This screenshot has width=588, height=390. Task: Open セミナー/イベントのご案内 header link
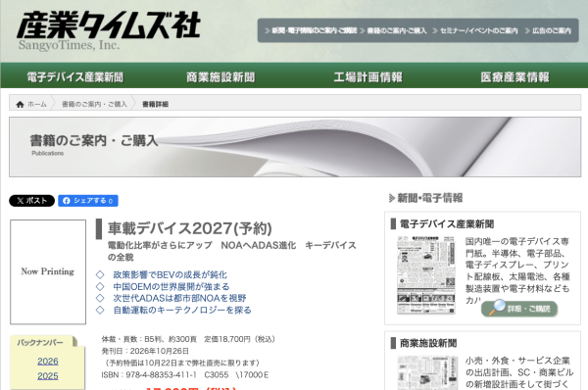475,30
